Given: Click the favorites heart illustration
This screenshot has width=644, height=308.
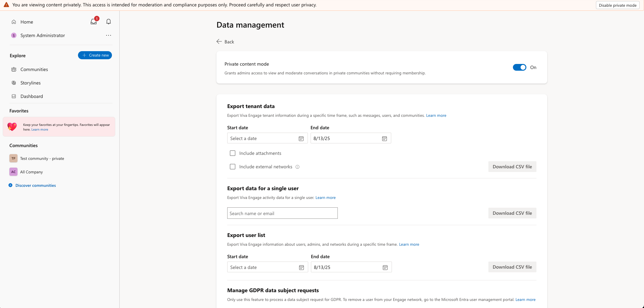Looking at the screenshot, I should tap(12, 127).
